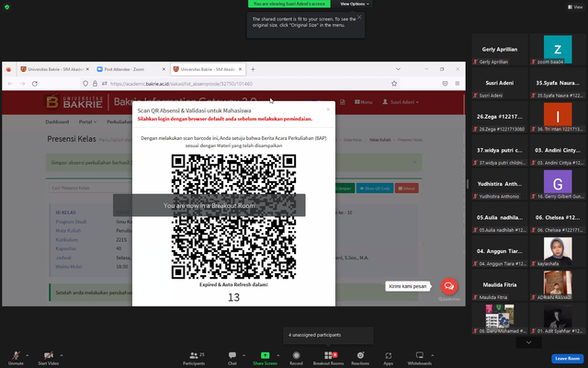Click the Leave Room button

[x=567, y=358]
